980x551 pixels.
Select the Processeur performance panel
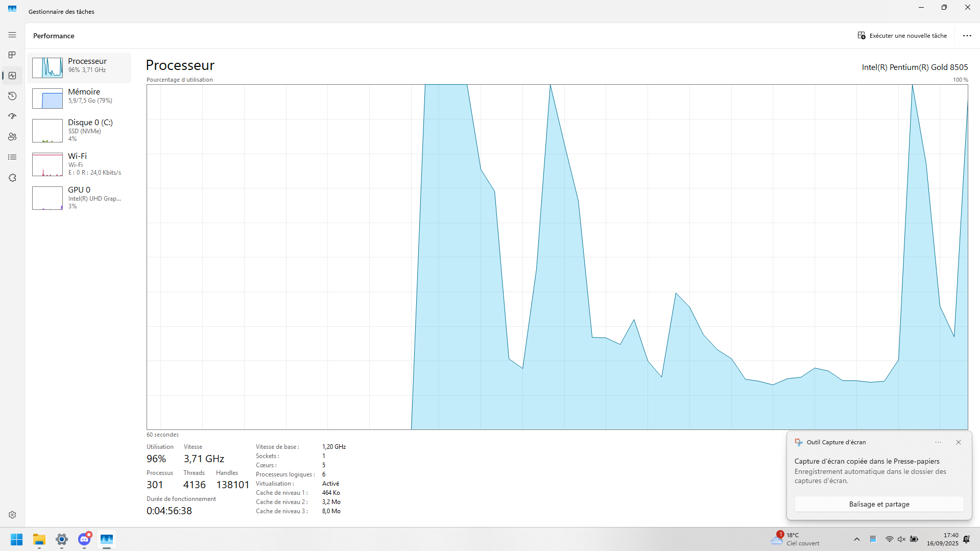click(x=79, y=67)
